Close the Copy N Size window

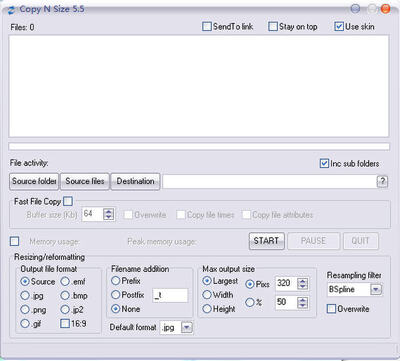click(385, 9)
